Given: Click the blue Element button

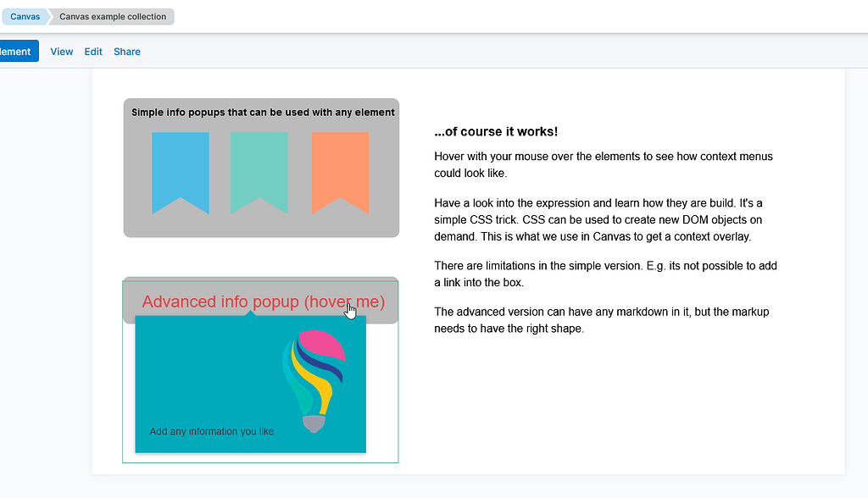Looking at the screenshot, I should coord(19,51).
